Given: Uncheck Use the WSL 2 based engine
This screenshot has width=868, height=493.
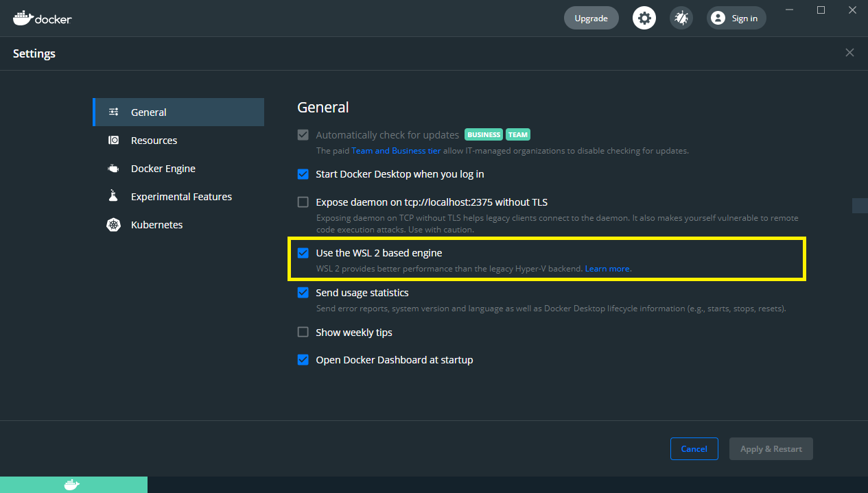Looking at the screenshot, I should (x=303, y=253).
